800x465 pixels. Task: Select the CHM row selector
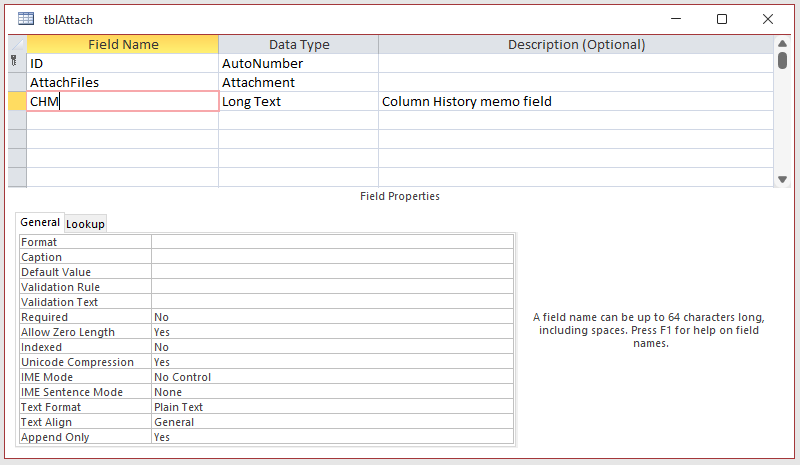click(x=17, y=101)
